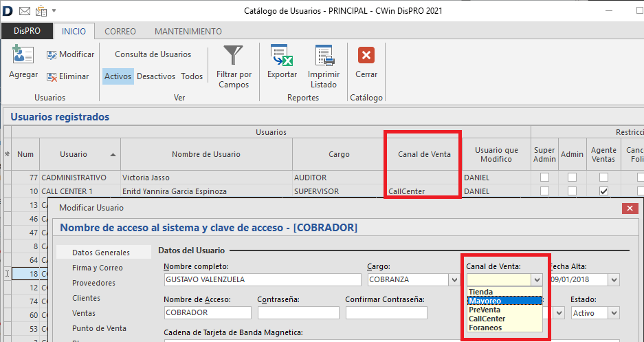Select the row numbered 18
644x342 pixels.
point(25,274)
